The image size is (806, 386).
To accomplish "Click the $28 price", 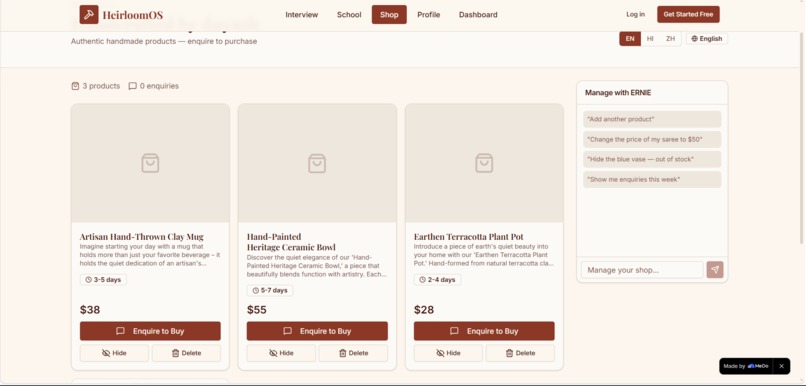I will [x=424, y=310].
